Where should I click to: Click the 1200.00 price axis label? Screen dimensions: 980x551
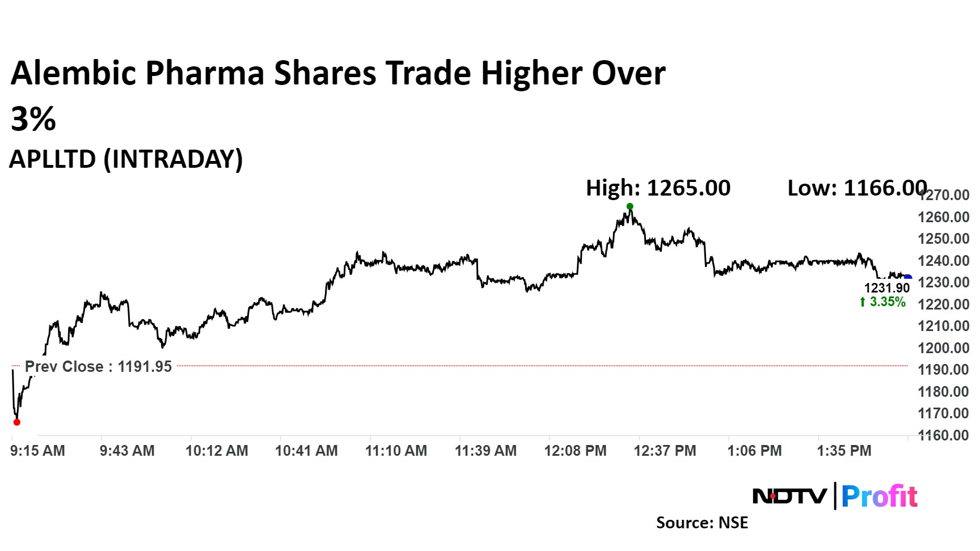[x=943, y=348]
